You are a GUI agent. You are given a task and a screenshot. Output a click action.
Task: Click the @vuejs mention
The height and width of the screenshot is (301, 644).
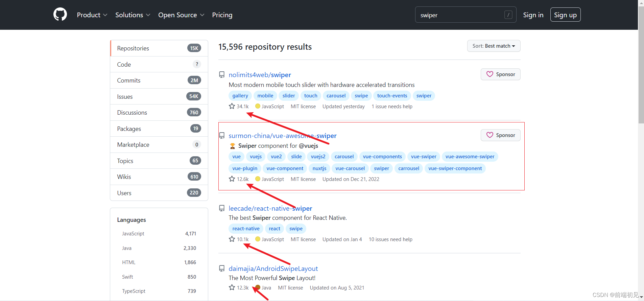click(308, 146)
